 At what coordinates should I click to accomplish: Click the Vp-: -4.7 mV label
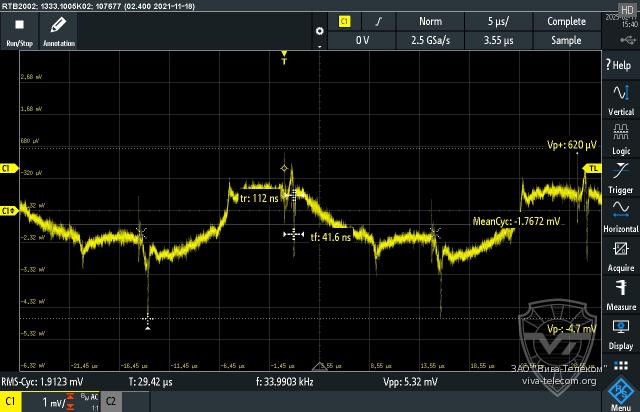tap(572, 329)
